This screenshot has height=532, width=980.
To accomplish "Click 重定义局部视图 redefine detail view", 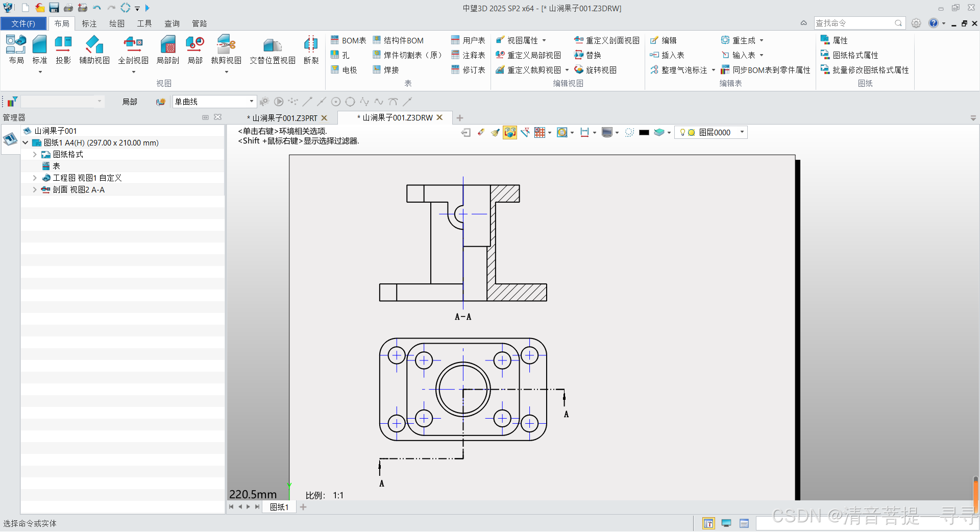I will (528, 55).
